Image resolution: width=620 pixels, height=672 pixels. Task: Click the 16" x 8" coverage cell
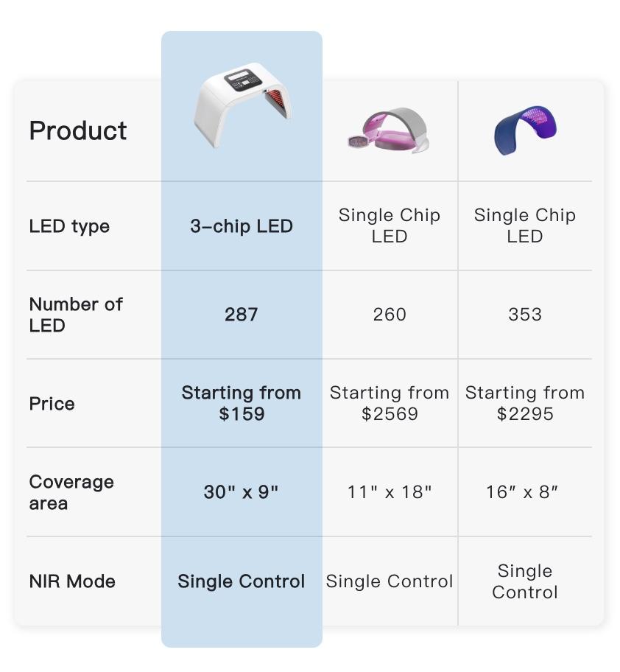click(522, 492)
